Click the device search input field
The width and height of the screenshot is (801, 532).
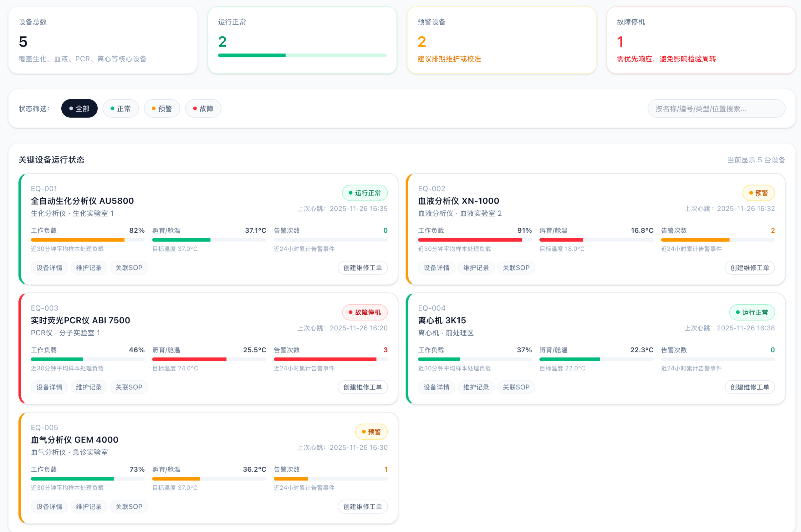tap(716, 109)
